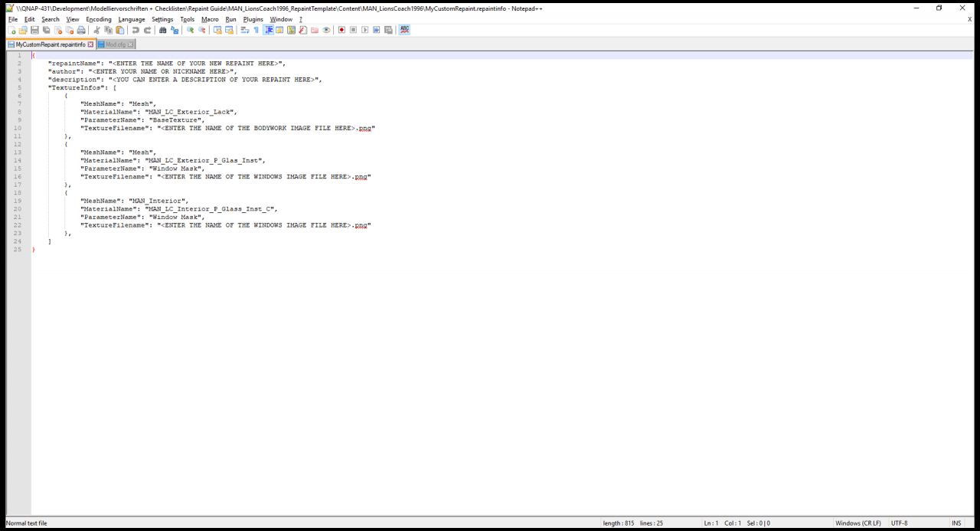Toggle INS insert mode in status bar
The height and width of the screenshot is (531, 980).
(956, 523)
